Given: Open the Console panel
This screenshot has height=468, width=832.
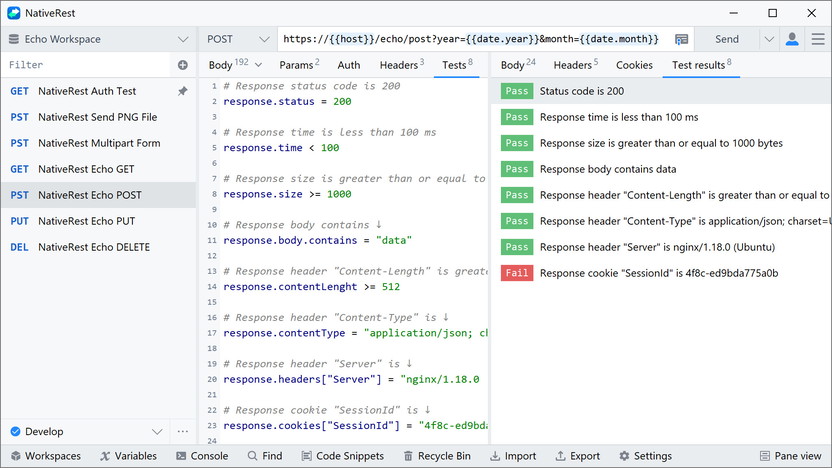Looking at the screenshot, I should 201,456.
